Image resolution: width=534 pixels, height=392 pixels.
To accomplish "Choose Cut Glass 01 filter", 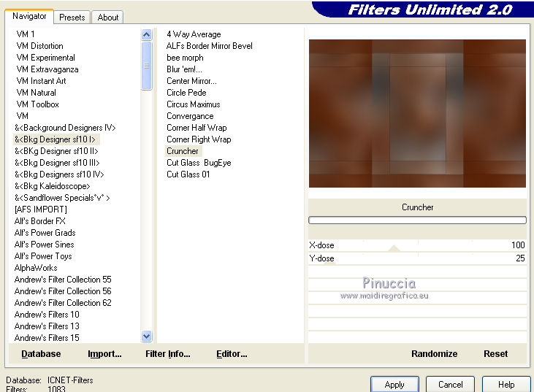I will (x=188, y=174).
